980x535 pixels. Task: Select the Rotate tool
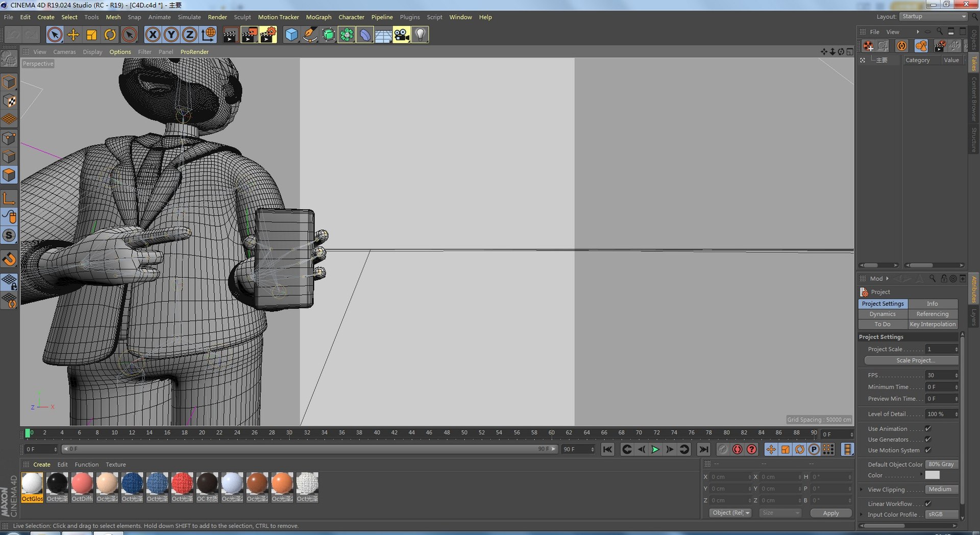tap(110, 35)
